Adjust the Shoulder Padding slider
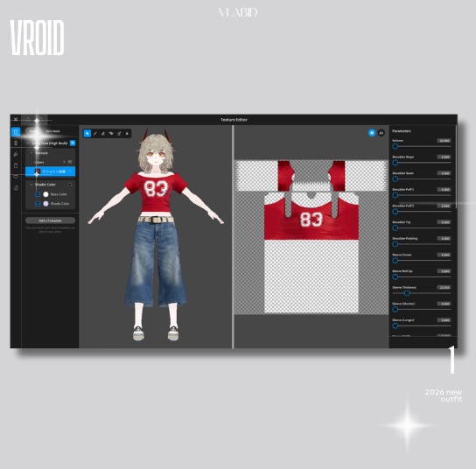This screenshot has width=476, height=469. click(422, 244)
